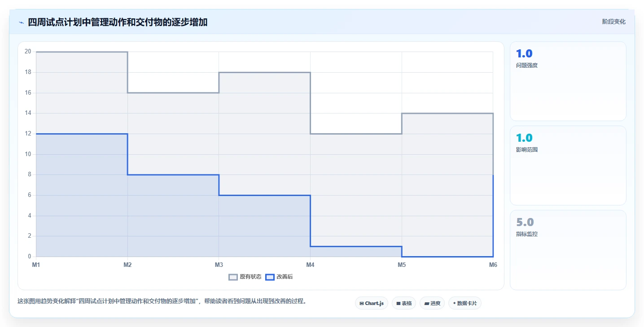Click the M4 x-axis label
The width and height of the screenshot is (644, 327).
coord(310,265)
